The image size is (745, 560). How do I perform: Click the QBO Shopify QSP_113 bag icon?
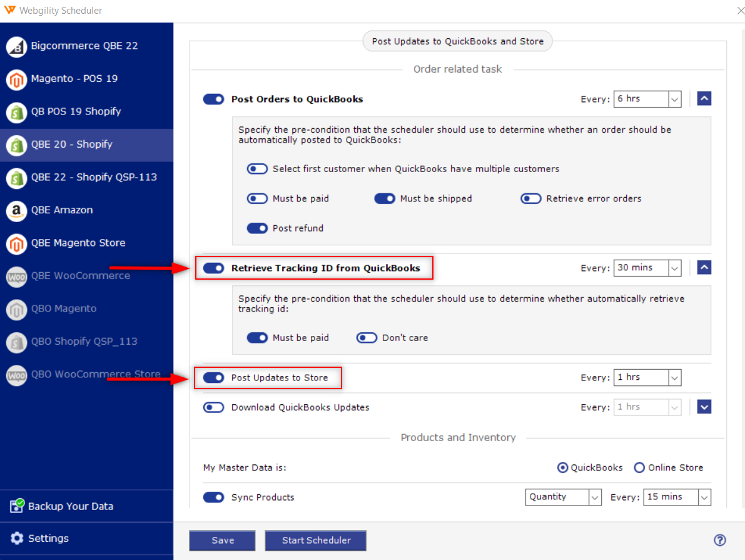[x=17, y=342]
